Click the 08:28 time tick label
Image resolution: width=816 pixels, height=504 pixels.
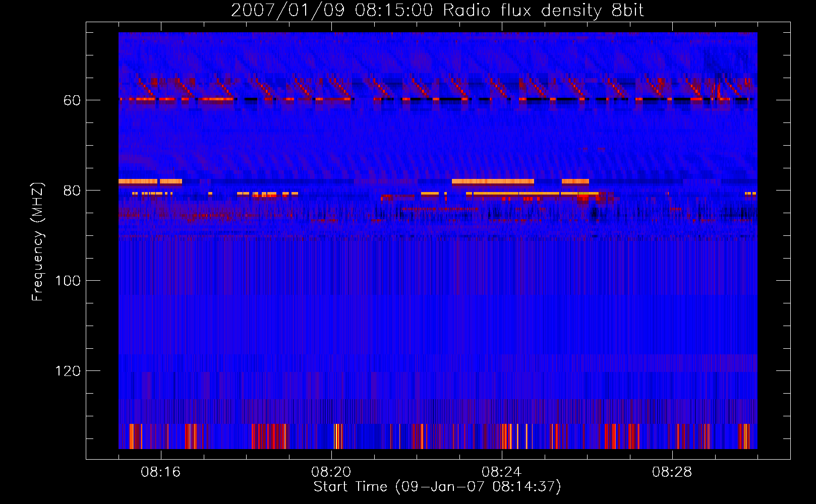point(672,472)
